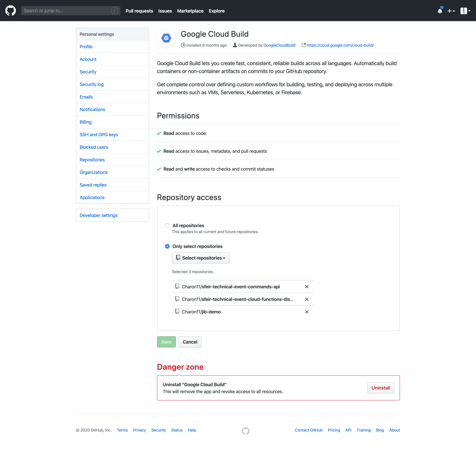Open About in the footer
Screen dimensions: 476x452
(x=395, y=430)
